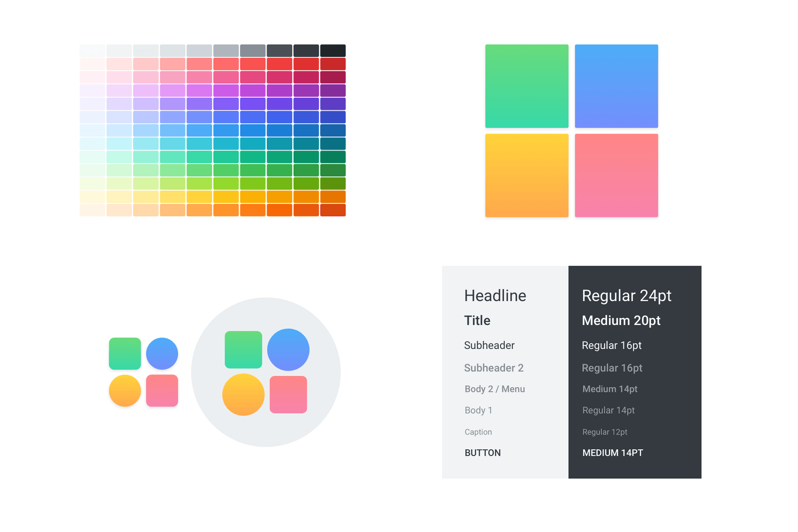Click the MEDIUM 14PT label
Image resolution: width=798 pixels, height=532 pixels.
pos(612,453)
